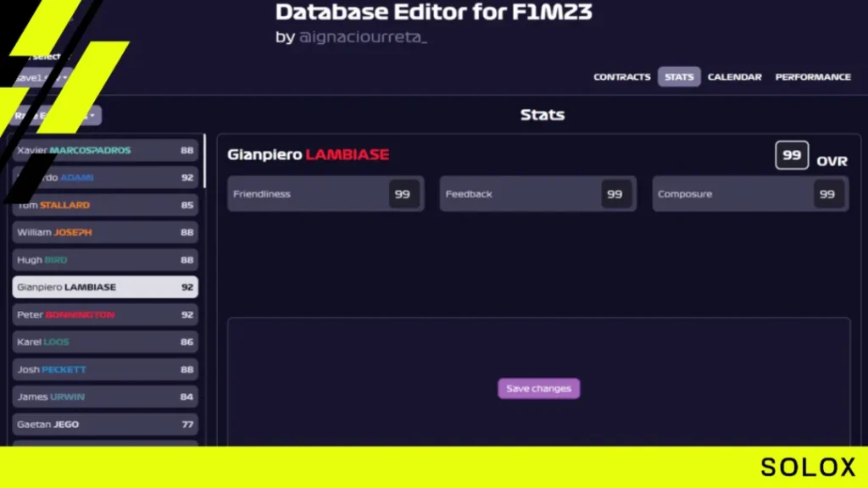Click the OVR rating box showing 99
This screenshot has height=488, width=868.
click(x=792, y=156)
